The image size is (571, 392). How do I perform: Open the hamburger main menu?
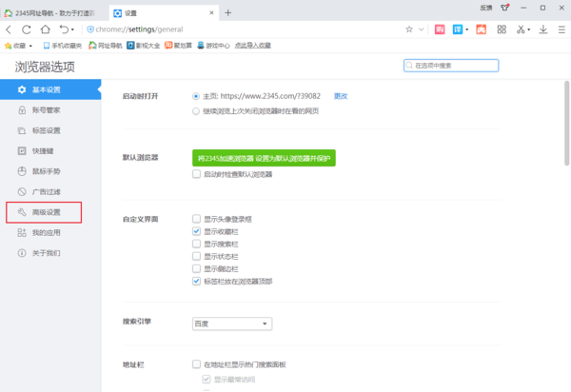point(560,29)
